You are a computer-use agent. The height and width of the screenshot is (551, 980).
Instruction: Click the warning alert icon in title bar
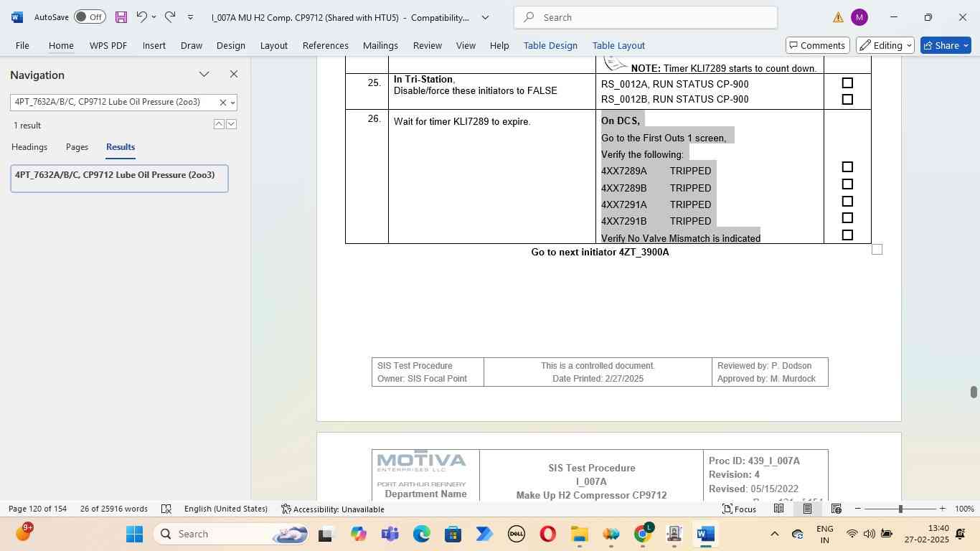tap(838, 17)
